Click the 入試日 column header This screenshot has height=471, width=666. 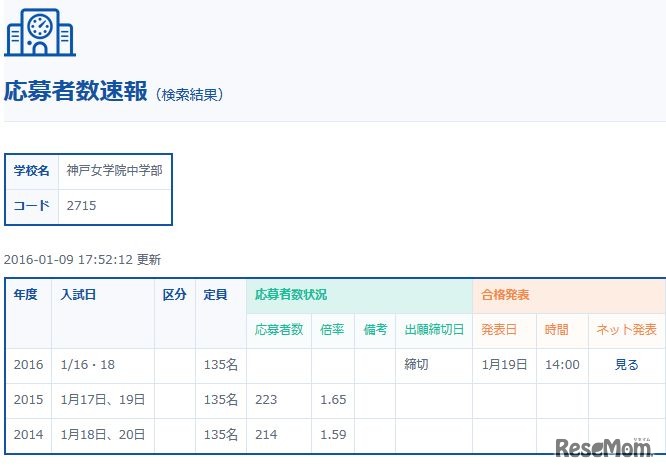[x=78, y=295]
